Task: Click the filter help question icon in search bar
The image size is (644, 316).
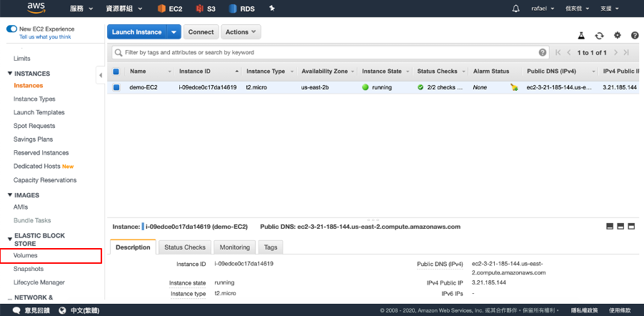Action: (543, 53)
